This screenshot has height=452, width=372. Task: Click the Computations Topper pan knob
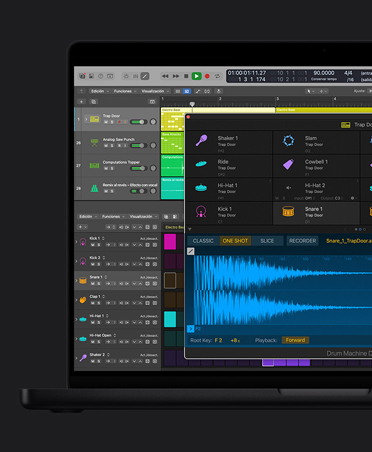[153, 168]
